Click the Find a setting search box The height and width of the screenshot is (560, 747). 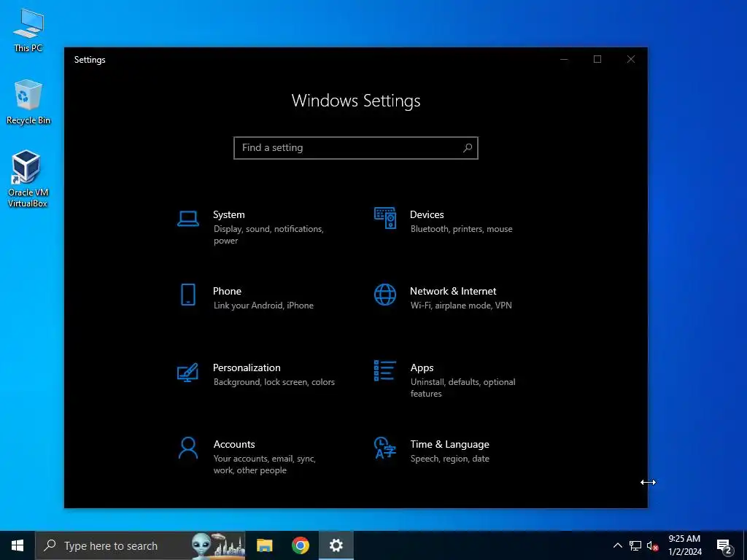(x=356, y=148)
